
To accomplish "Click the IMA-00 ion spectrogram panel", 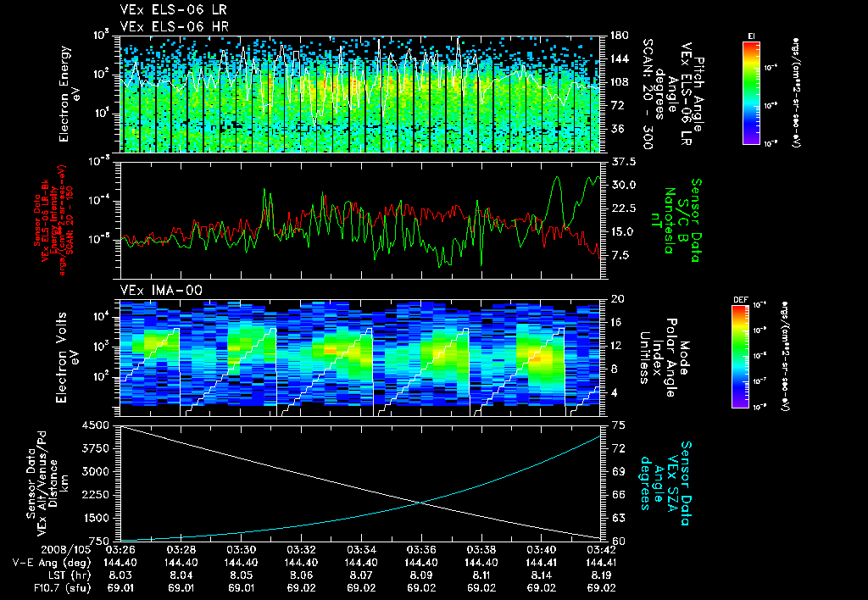I will [x=360, y=358].
